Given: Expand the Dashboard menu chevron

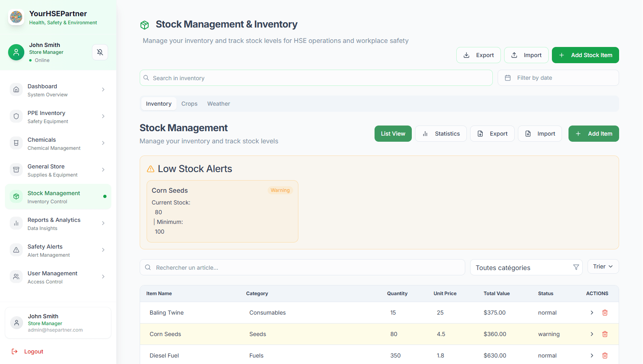Looking at the screenshot, I should (103, 89).
